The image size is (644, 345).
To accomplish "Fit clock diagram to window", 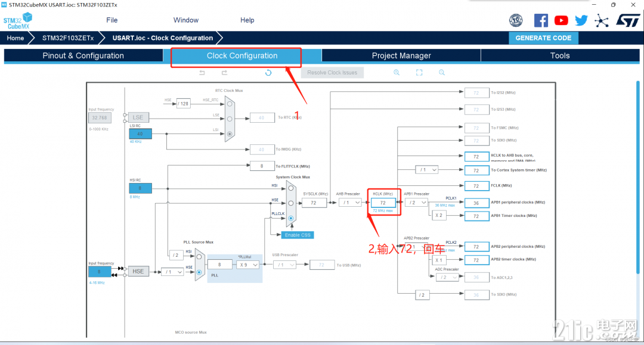I will (419, 73).
